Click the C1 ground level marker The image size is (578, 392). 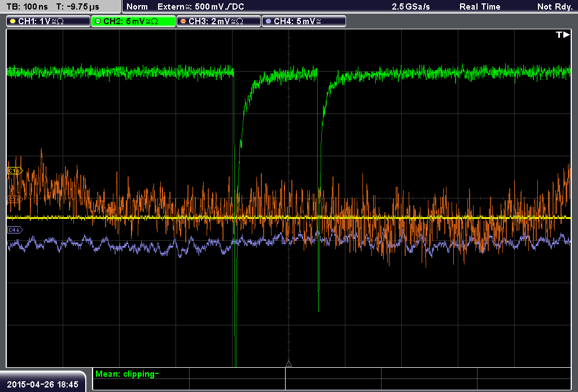(x=15, y=170)
